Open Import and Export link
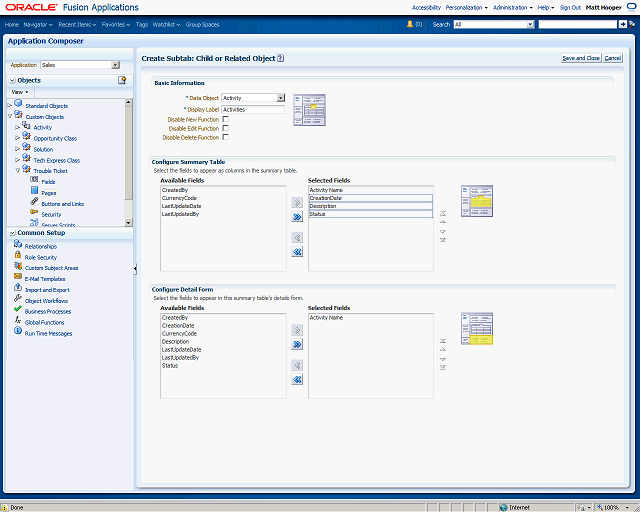 (x=47, y=290)
